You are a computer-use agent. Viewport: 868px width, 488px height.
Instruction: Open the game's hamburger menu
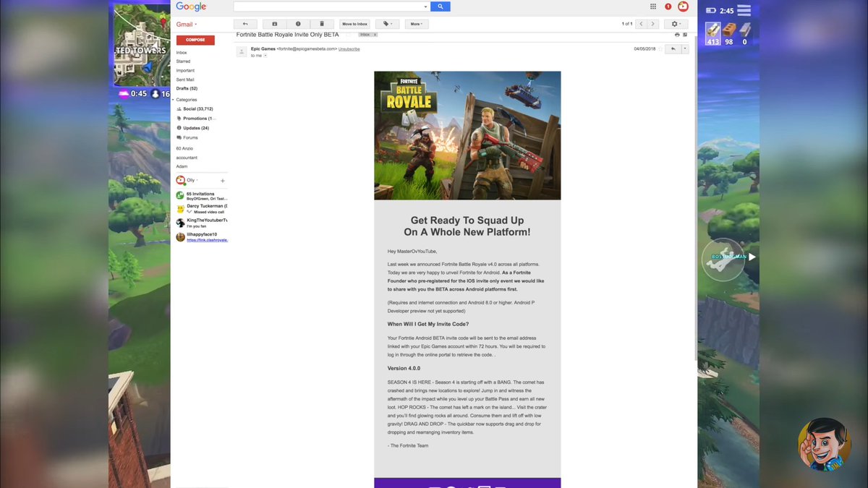coord(744,10)
